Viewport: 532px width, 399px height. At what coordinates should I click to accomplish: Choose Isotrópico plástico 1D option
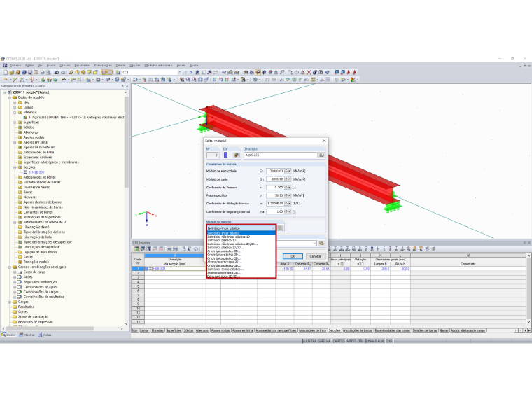coord(241,240)
